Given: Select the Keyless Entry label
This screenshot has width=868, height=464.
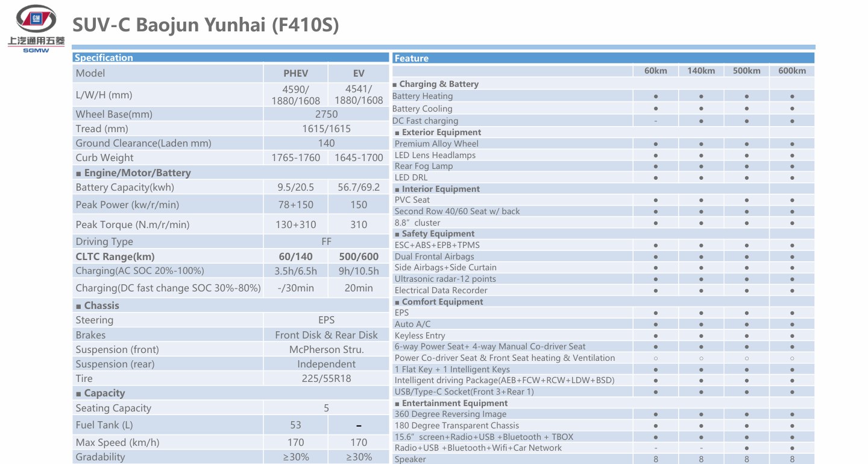Looking at the screenshot, I should point(420,335).
